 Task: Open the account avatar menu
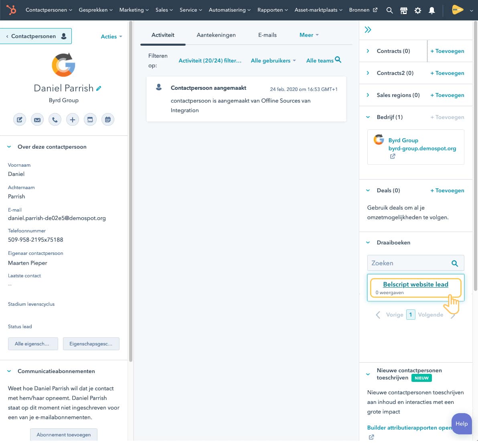pos(462,10)
